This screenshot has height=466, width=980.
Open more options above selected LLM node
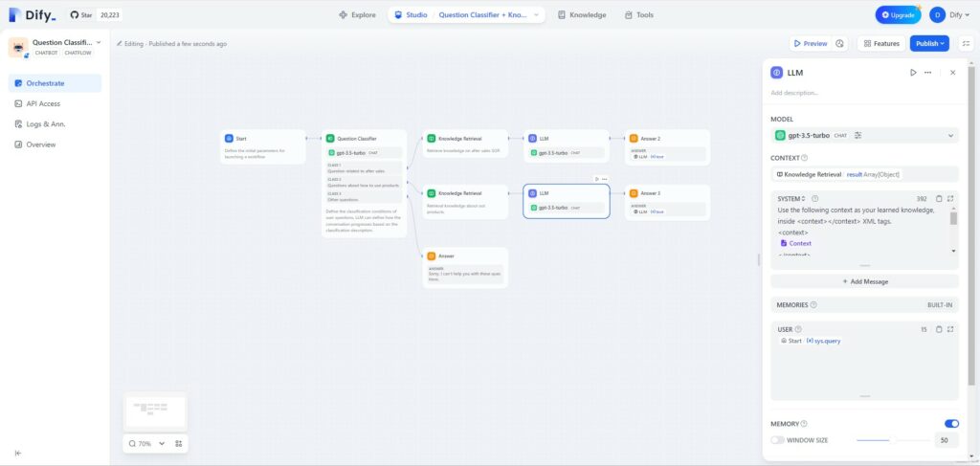605,179
